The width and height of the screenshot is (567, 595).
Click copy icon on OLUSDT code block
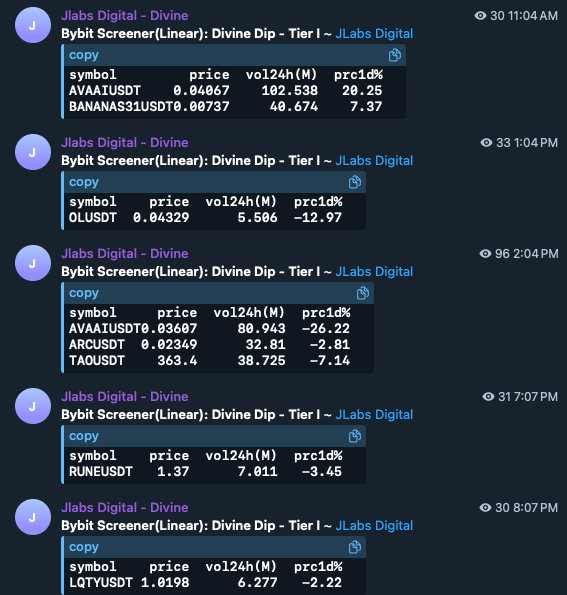tap(355, 182)
